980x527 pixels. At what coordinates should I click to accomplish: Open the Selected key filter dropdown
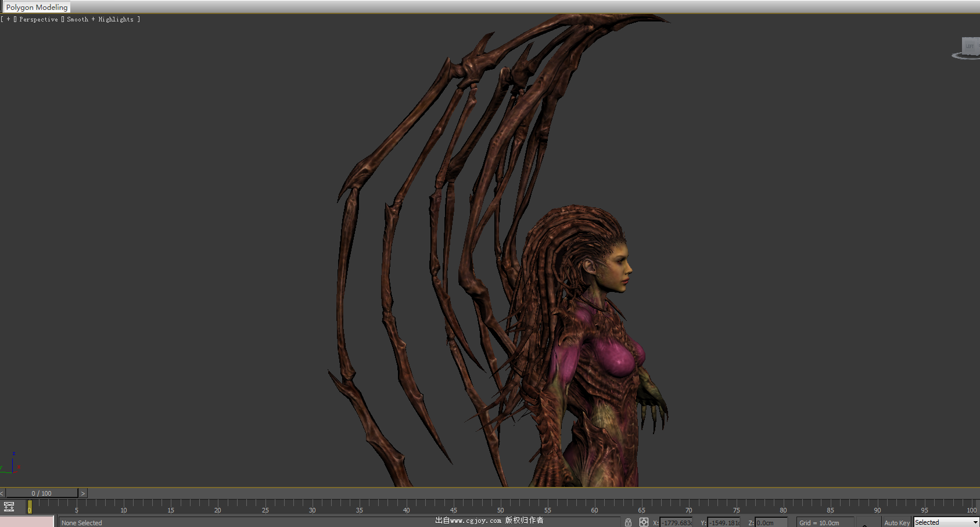point(946,522)
